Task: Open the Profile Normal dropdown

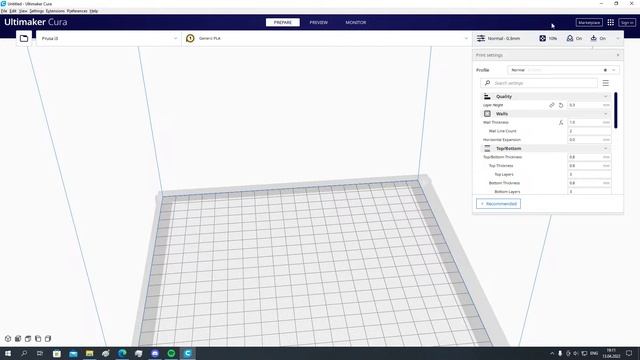Action: tap(563, 70)
